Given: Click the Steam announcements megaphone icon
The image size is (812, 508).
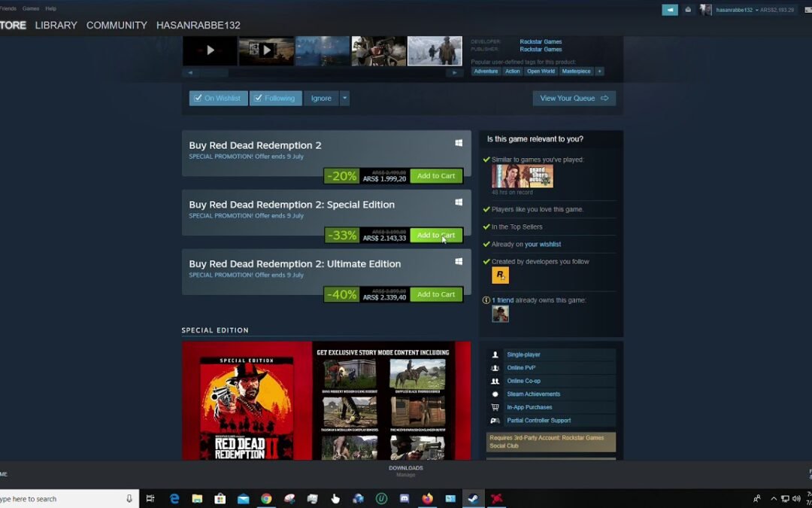Looking at the screenshot, I should [670, 10].
